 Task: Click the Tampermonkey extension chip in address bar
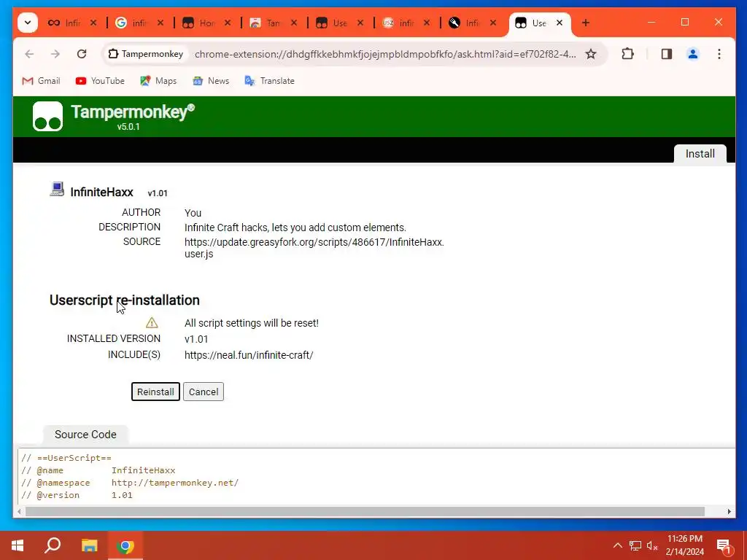point(146,54)
